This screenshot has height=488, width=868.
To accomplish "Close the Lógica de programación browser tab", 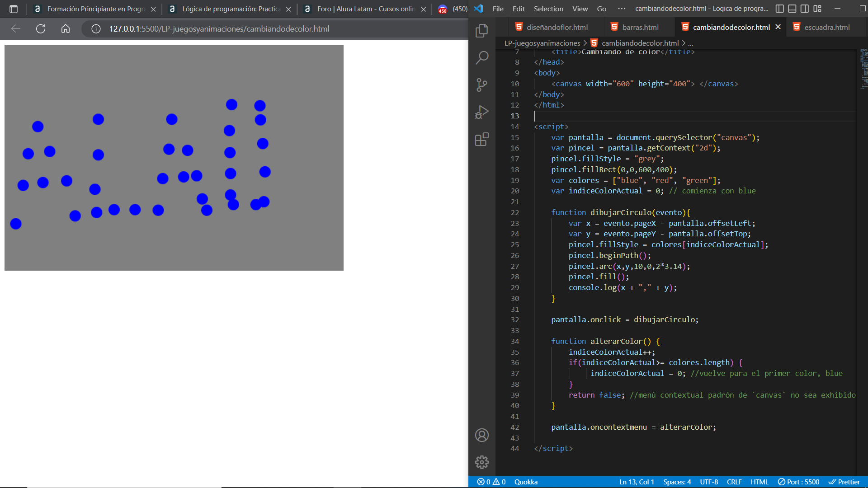I will (288, 9).
